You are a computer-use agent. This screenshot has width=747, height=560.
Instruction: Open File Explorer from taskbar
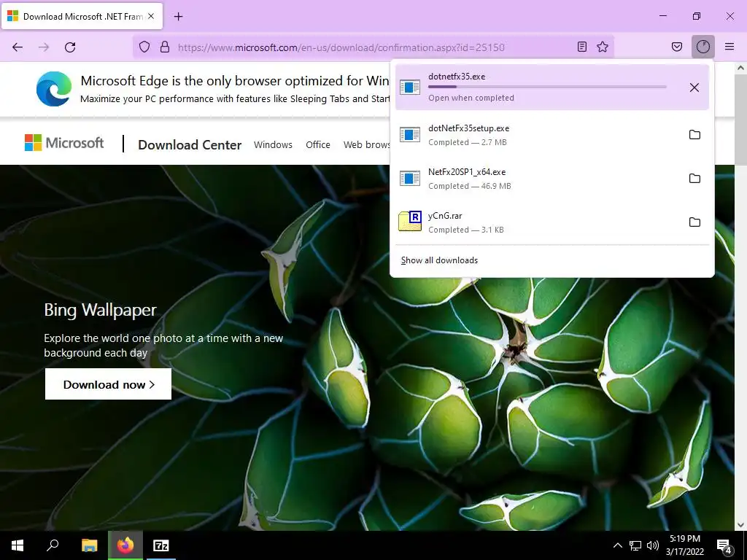[89, 545]
